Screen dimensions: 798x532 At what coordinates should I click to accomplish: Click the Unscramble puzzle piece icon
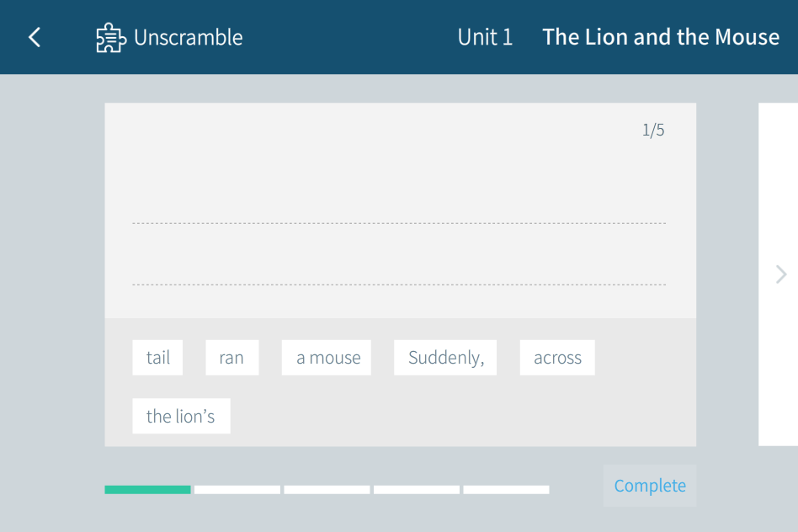pos(109,38)
